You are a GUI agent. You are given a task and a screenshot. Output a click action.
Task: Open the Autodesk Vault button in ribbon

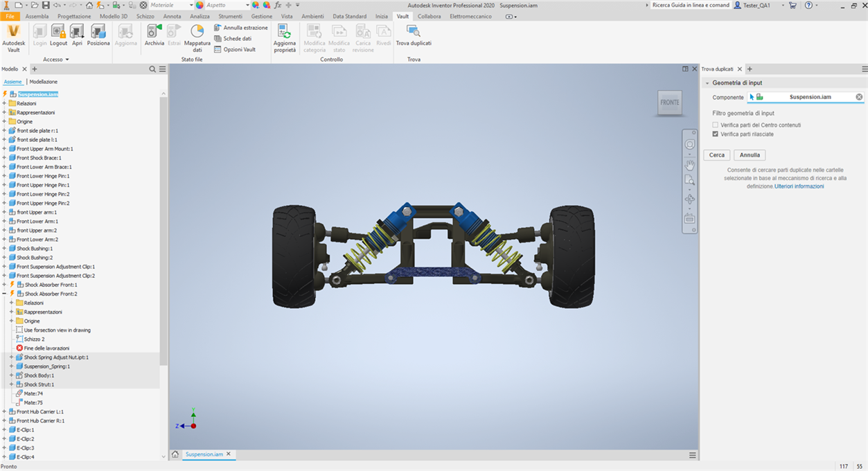click(x=14, y=37)
